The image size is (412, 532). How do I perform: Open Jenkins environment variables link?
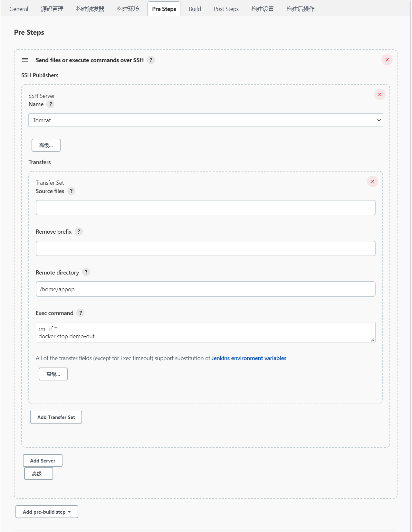(249, 358)
